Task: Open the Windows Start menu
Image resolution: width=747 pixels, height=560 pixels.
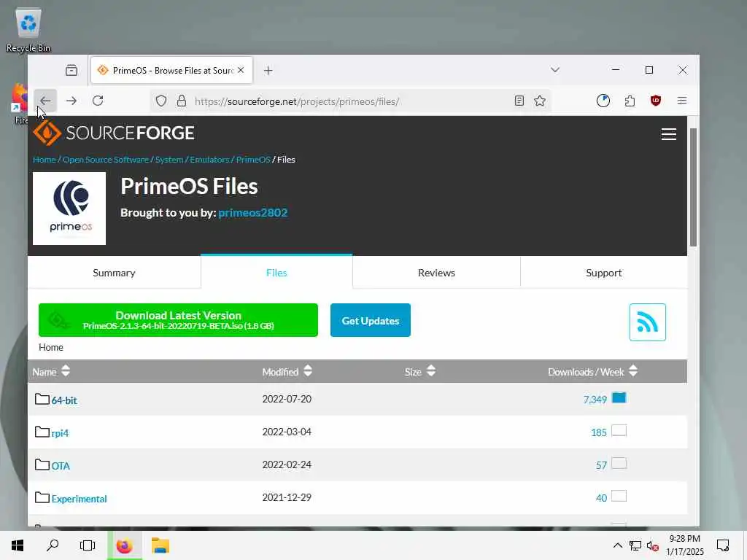Action: click(x=18, y=545)
